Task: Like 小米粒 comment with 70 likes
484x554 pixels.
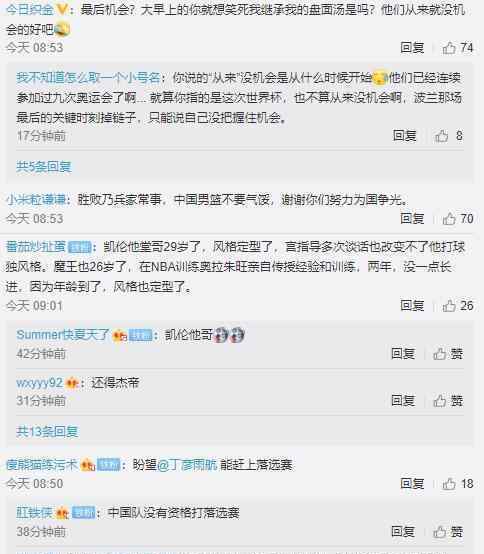Action: point(457,219)
